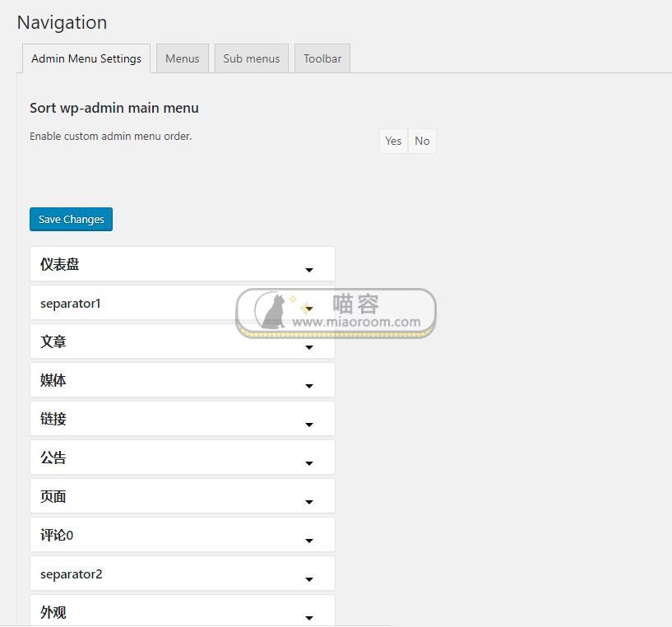
Task: Select the 页面 menu item label
Action: click(53, 497)
